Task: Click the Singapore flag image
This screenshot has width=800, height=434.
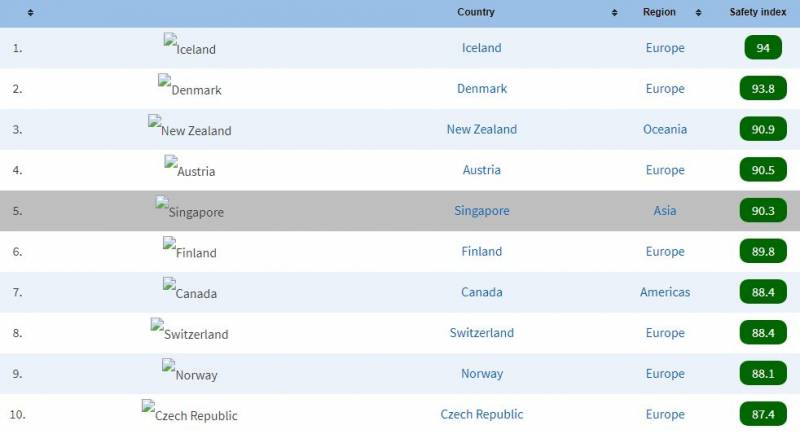Action: point(190,211)
